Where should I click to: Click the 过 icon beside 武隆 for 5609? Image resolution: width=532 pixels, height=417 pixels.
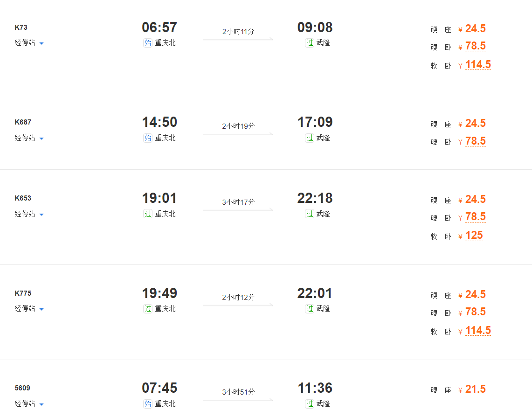pos(310,404)
